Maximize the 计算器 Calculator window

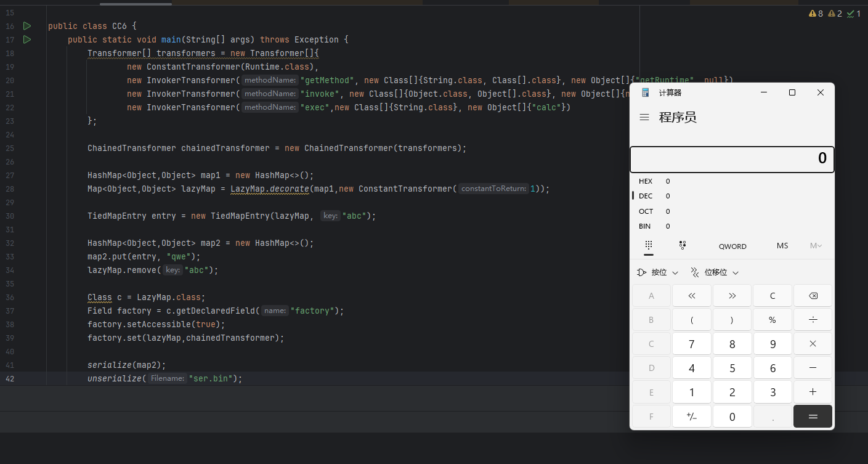coord(792,92)
